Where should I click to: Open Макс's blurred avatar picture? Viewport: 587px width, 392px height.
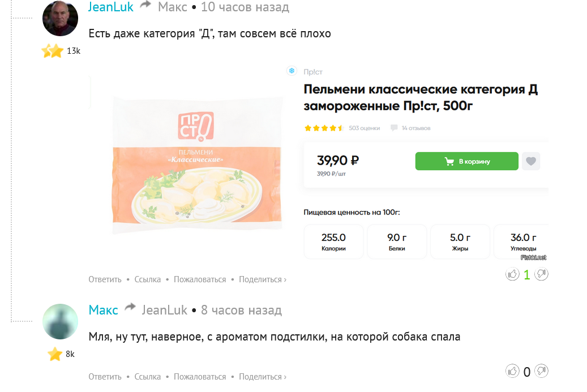pos(61,321)
